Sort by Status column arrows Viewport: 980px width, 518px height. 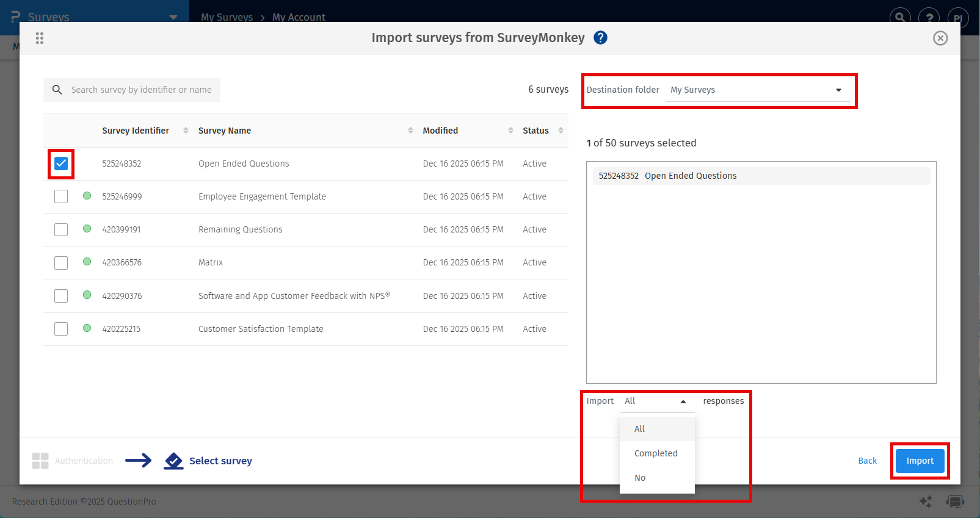tap(561, 131)
